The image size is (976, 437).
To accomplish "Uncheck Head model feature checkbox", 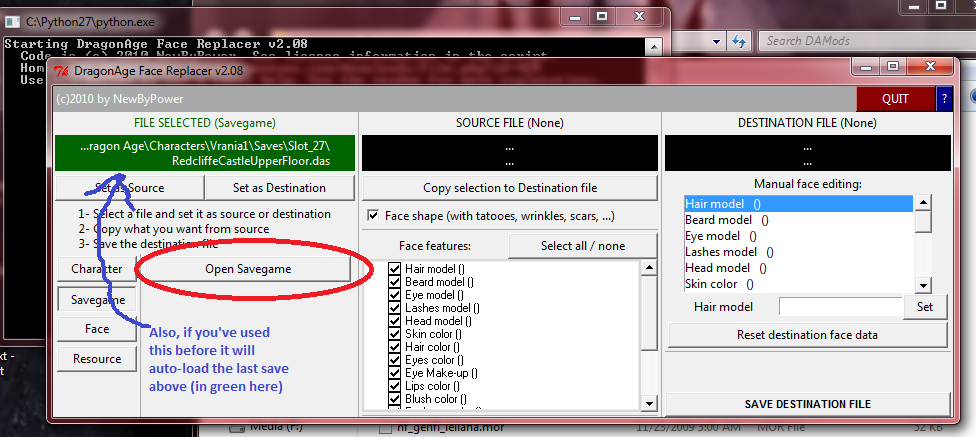I will coord(394,321).
